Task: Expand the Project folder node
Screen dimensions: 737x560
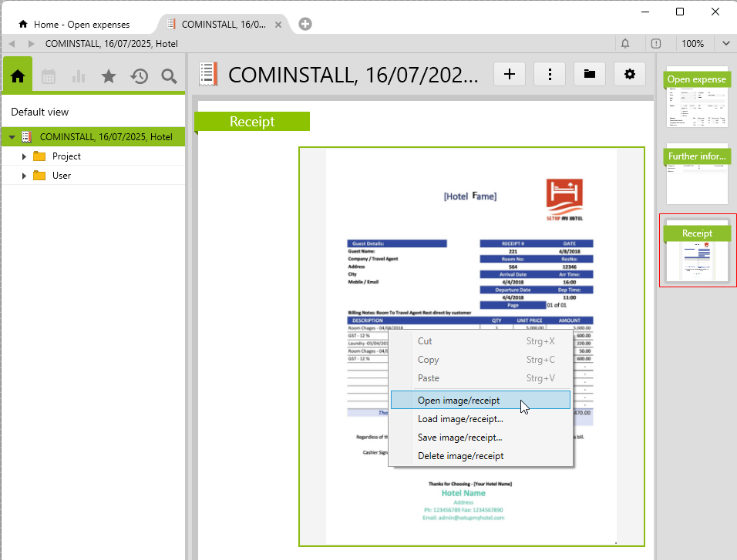Action: pyautogui.click(x=24, y=156)
